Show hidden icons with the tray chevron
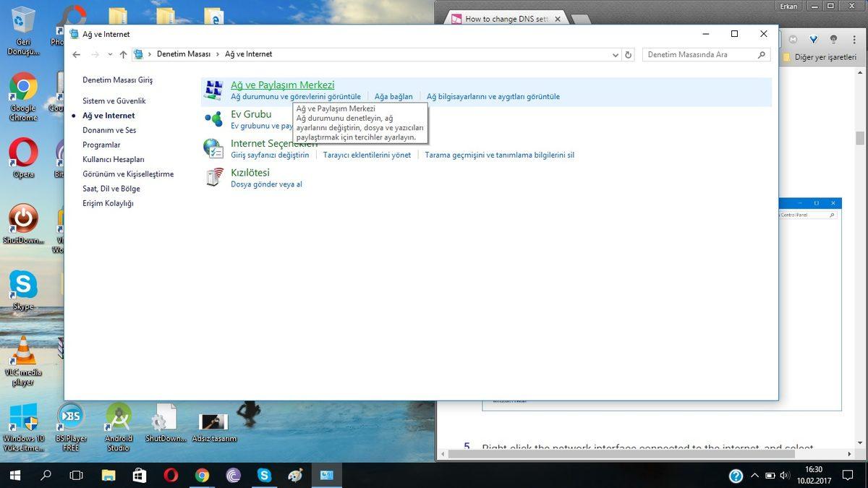 pos(754,476)
